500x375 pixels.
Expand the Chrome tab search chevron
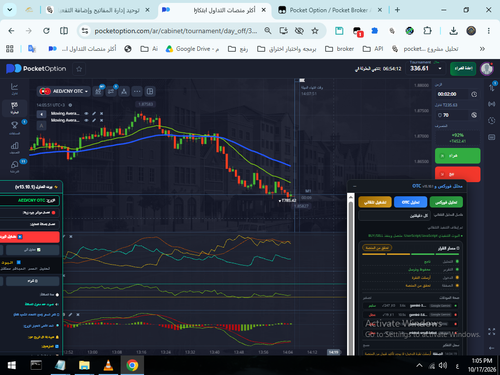10,10
